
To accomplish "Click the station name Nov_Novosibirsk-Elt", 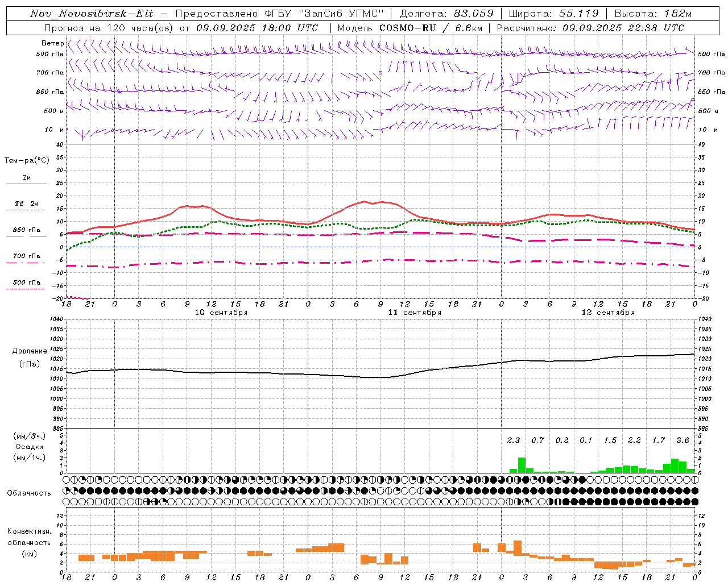I will 92,14.
